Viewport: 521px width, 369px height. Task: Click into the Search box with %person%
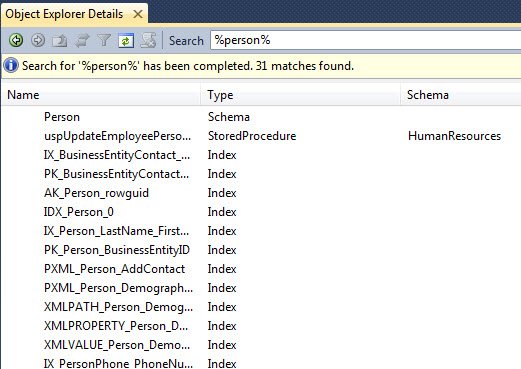click(x=365, y=40)
